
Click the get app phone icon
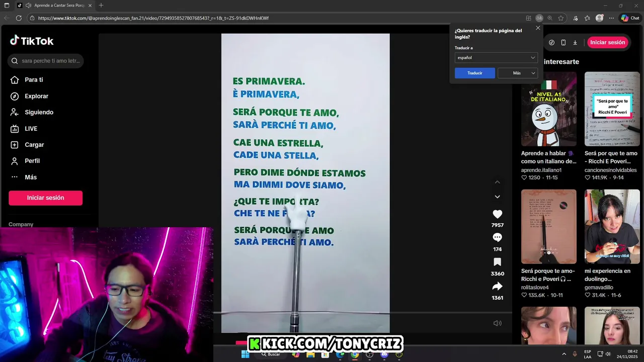(x=563, y=43)
